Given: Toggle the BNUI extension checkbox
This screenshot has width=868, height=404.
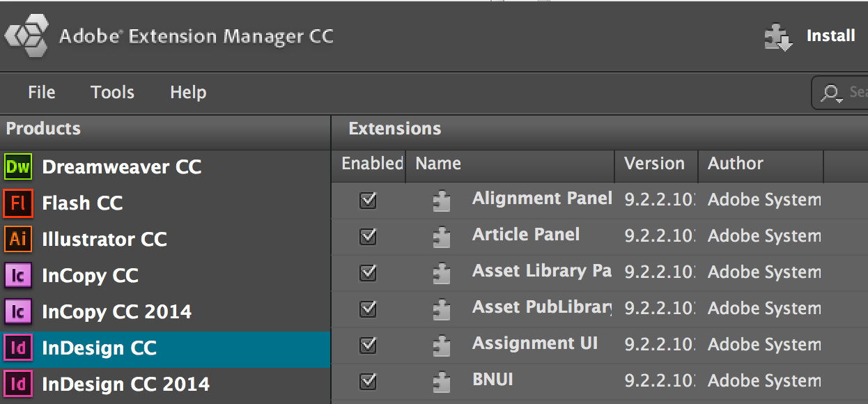Looking at the screenshot, I should tap(368, 382).
